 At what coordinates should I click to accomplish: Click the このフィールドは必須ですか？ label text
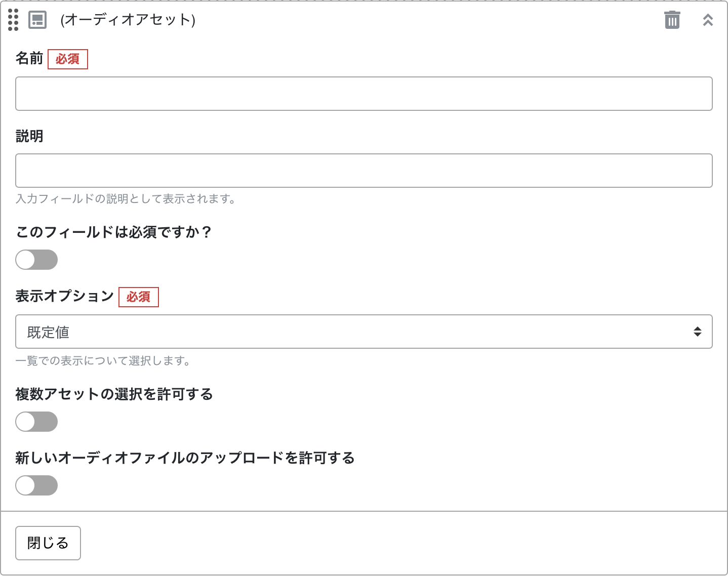click(x=113, y=232)
